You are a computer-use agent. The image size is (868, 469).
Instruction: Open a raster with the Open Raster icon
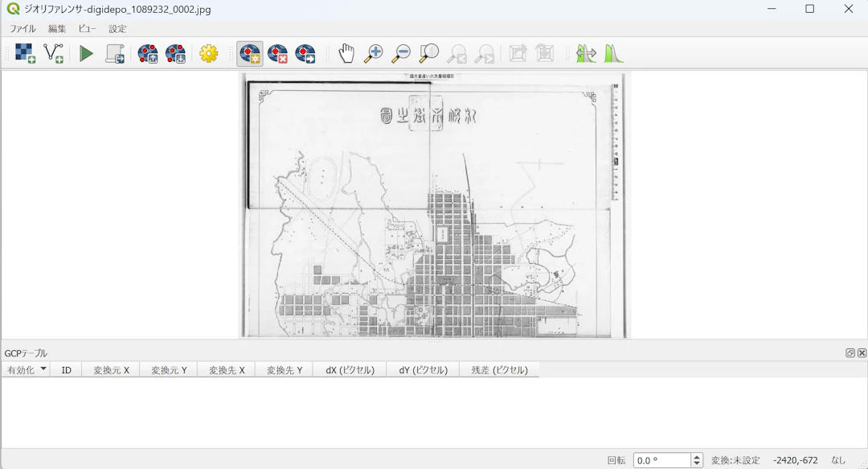25,53
